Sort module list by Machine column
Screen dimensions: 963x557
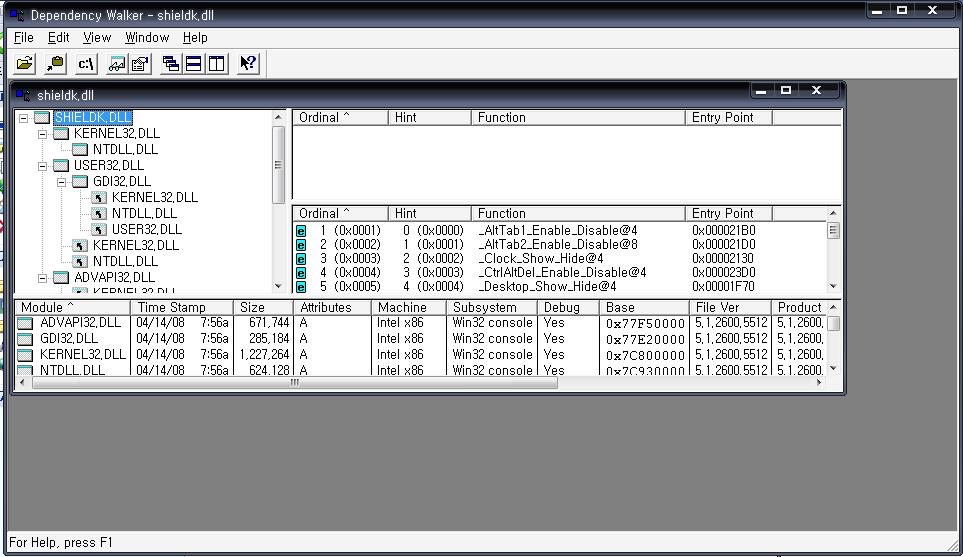click(408, 307)
